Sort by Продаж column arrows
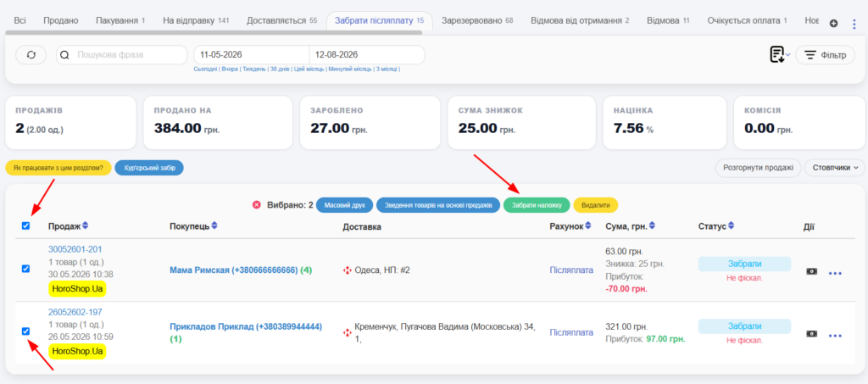Screen dimensions: 868x384 tap(86, 225)
